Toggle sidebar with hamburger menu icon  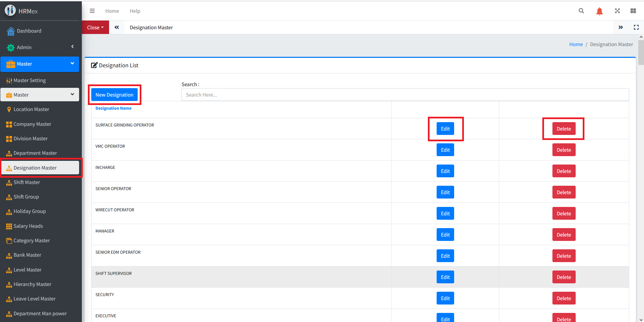coord(92,11)
